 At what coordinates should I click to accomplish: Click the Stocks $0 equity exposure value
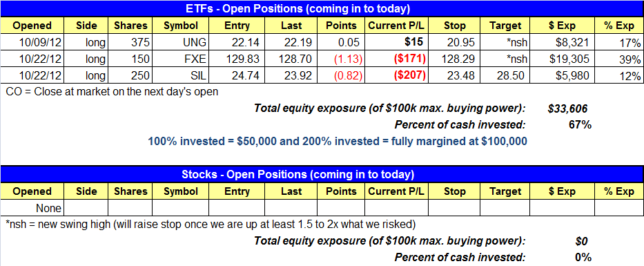583,241
